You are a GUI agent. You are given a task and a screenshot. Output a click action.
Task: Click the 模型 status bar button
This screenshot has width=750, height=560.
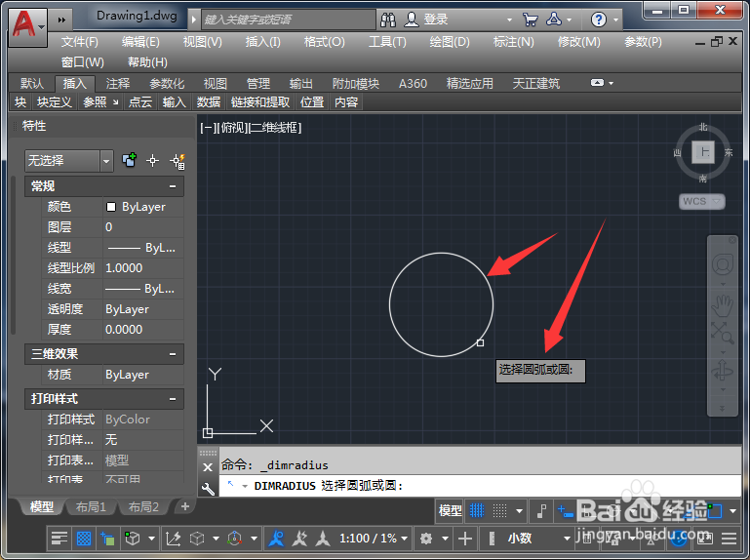pyautogui.click(x=450, y=510)
